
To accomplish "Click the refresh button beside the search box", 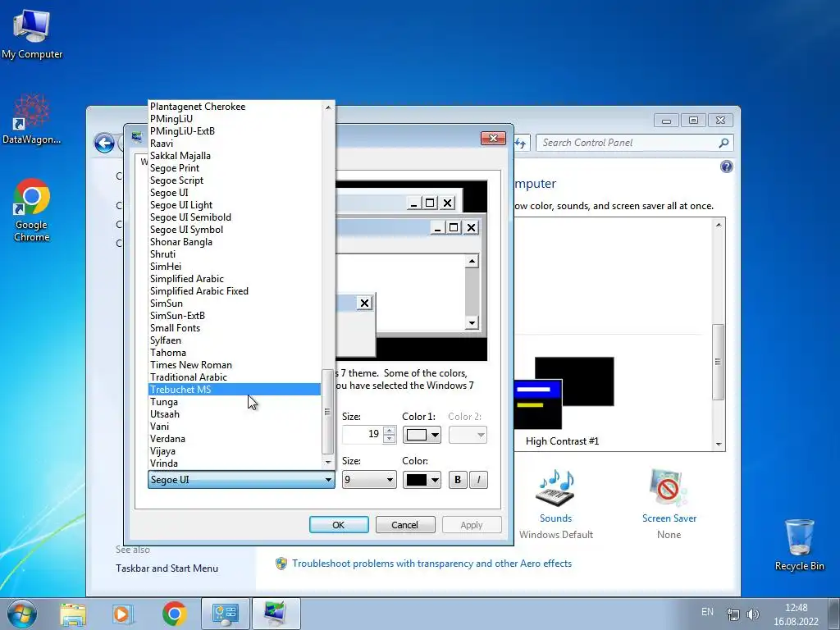I will [521, 143].
